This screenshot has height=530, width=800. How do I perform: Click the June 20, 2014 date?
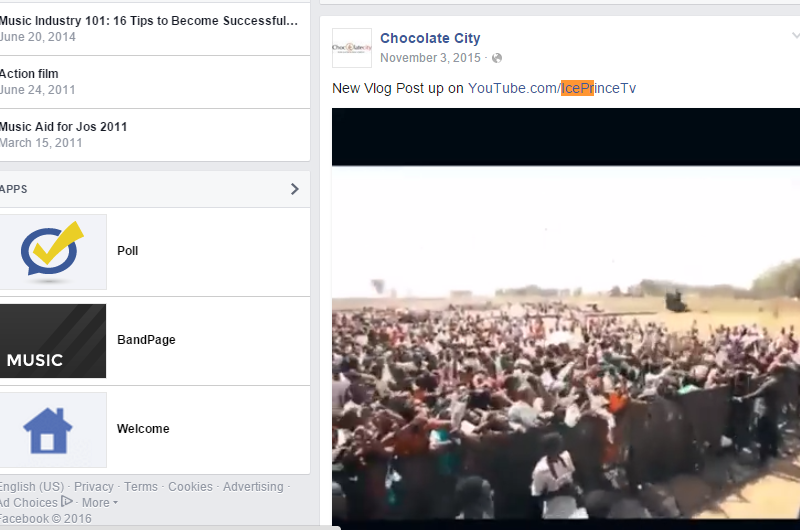37,37
